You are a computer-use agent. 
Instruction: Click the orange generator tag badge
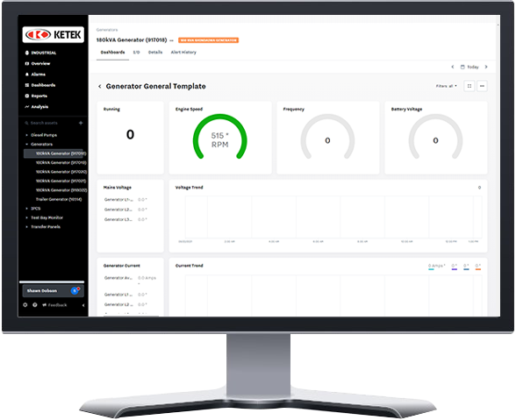coord(208,40)
